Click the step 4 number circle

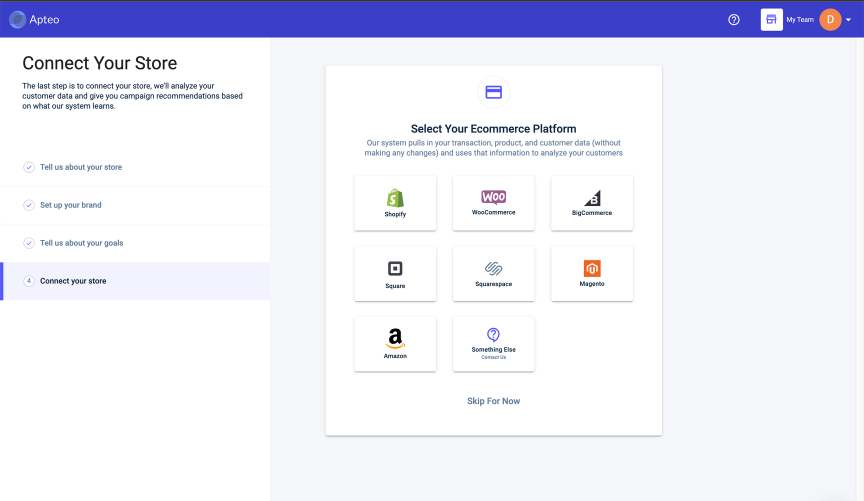tap(29, 281)
